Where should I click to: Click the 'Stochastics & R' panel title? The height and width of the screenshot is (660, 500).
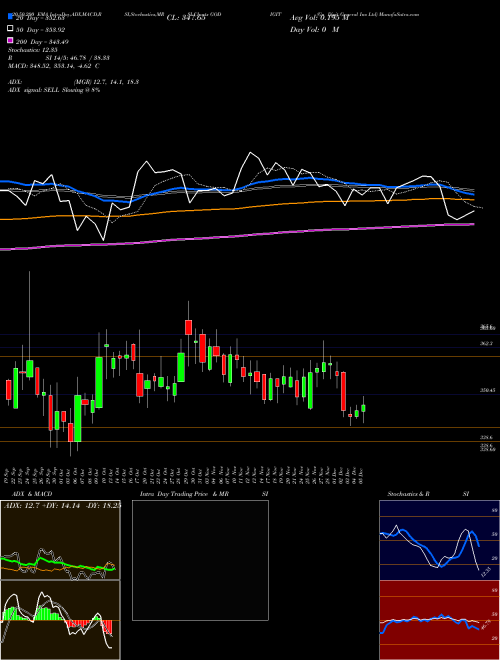409,494
